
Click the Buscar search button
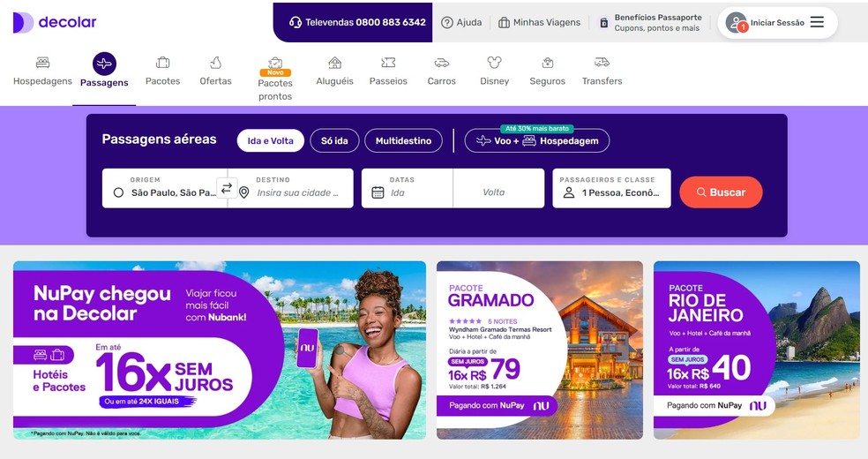point(721,192)
